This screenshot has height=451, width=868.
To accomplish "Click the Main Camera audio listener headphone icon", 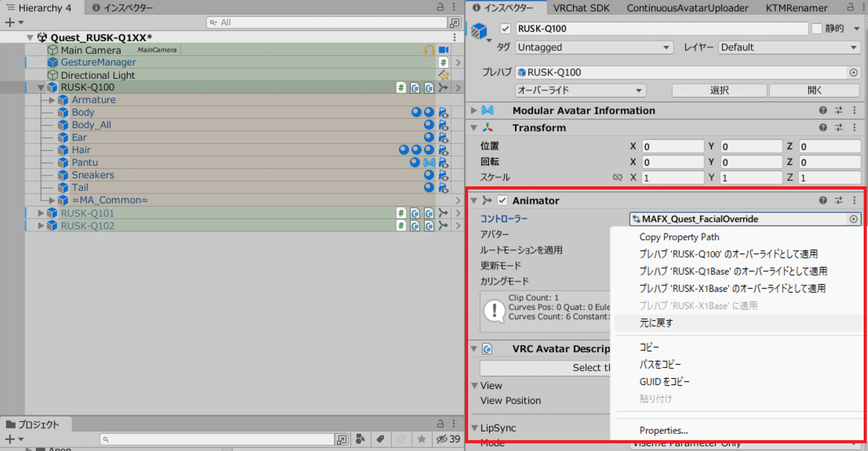I will click(429, 50).
